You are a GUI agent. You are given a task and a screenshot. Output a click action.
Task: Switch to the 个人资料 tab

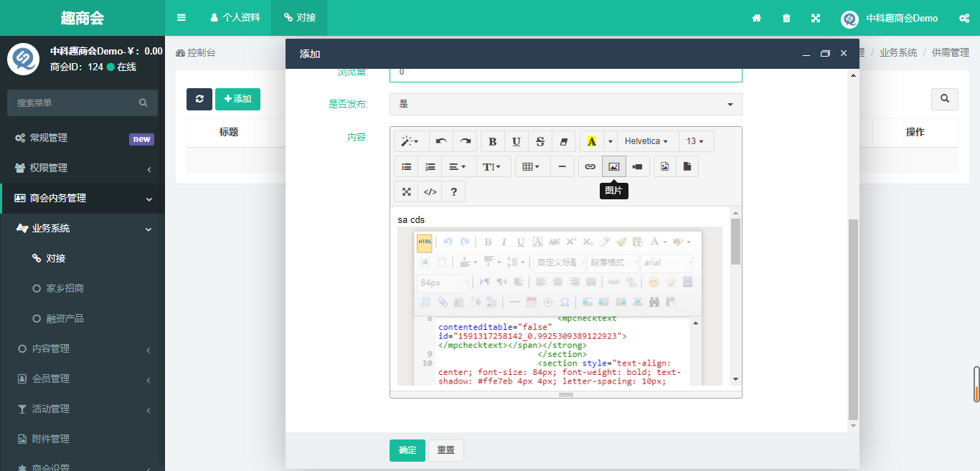[235, 17]
